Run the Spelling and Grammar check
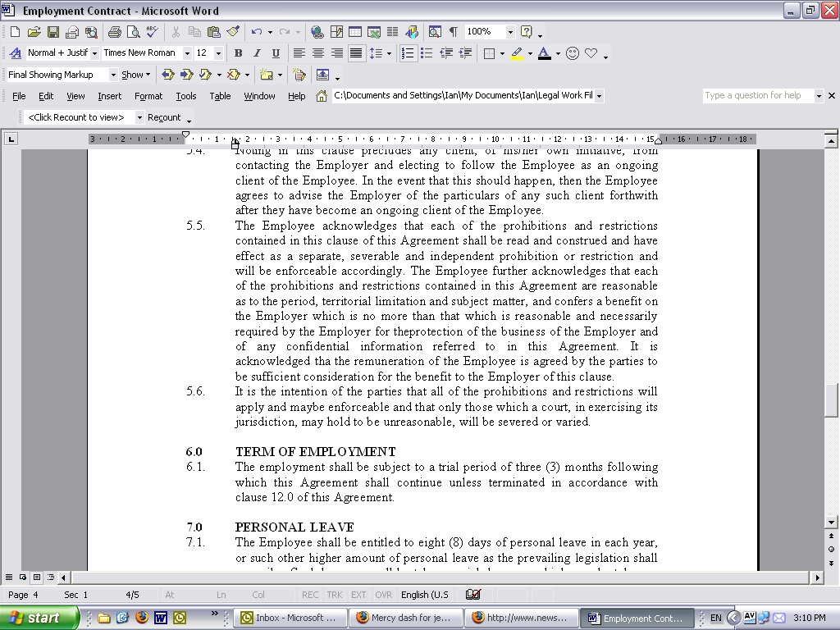840x630 pixels. (x=152, y=32)
